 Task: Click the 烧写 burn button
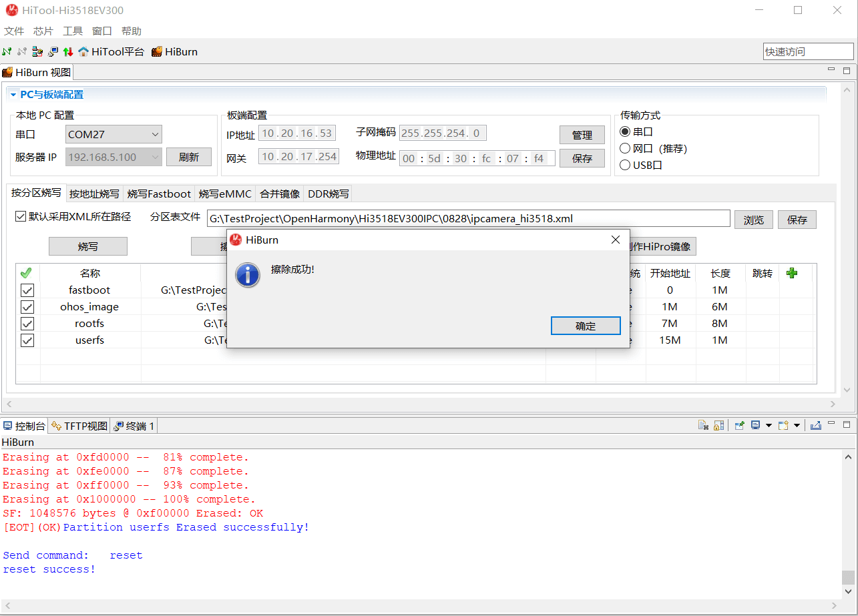click(x=88, y=246)
